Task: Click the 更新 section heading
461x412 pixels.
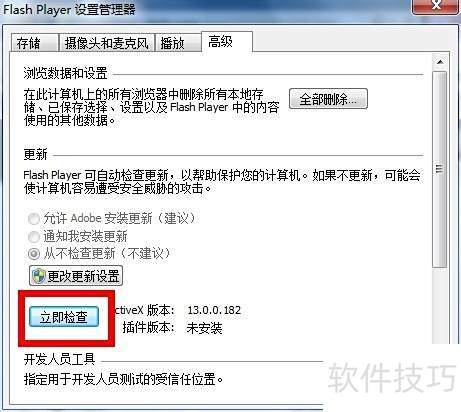Action: (x=35, y=155)
